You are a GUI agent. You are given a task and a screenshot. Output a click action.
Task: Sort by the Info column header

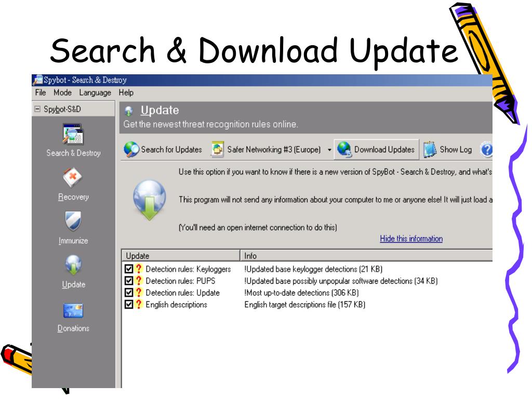[366, 256]
